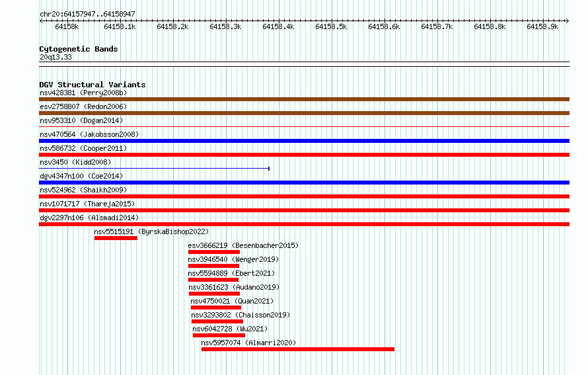Click the DGV Structural Variants track title
This screenshot has height=375, width=588.
tap(92, 85)
